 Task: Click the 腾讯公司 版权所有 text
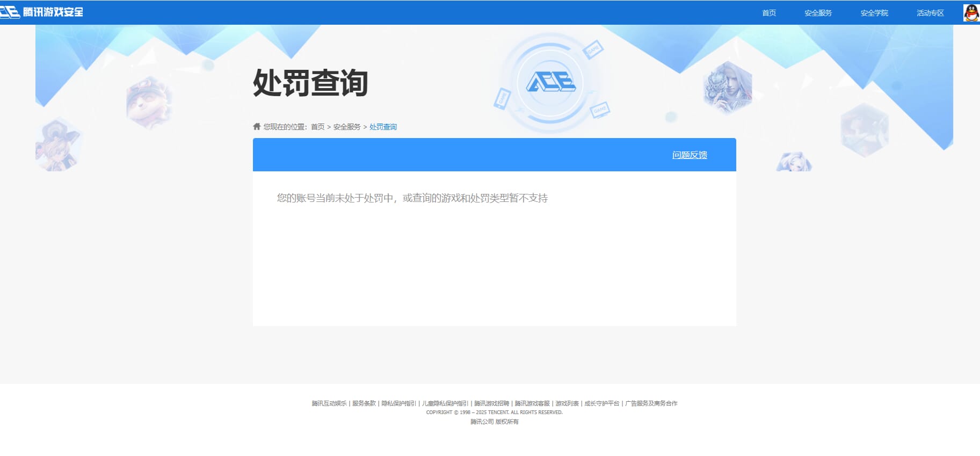(495, 422)
